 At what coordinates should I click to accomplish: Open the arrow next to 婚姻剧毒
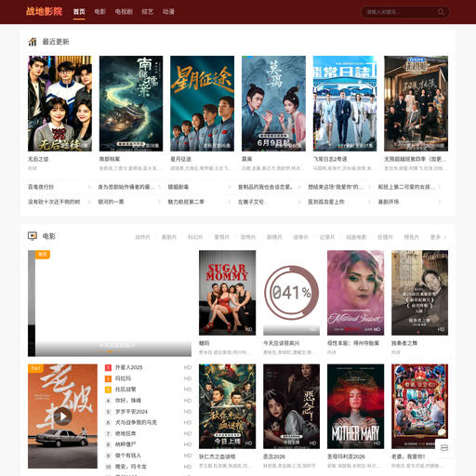pos(230,187)
